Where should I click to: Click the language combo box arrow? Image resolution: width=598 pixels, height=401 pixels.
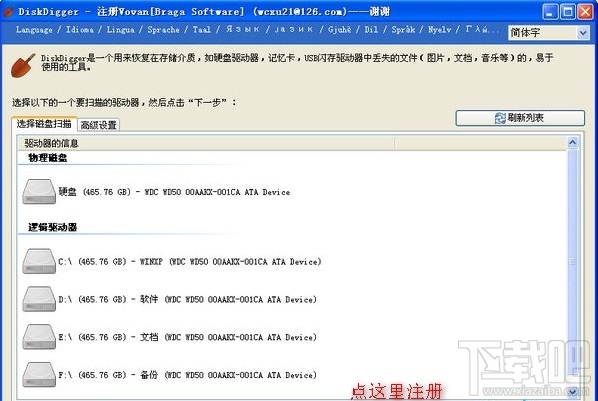coord(582,33)
